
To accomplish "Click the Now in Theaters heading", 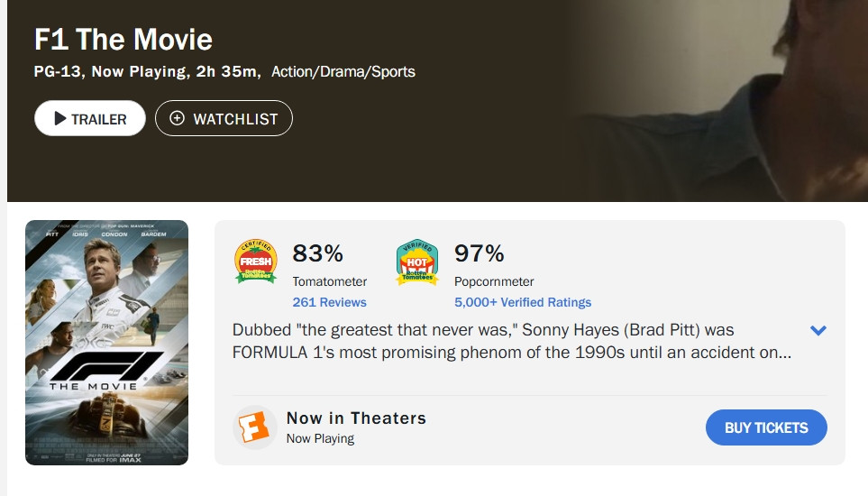I will coord(356,418).
